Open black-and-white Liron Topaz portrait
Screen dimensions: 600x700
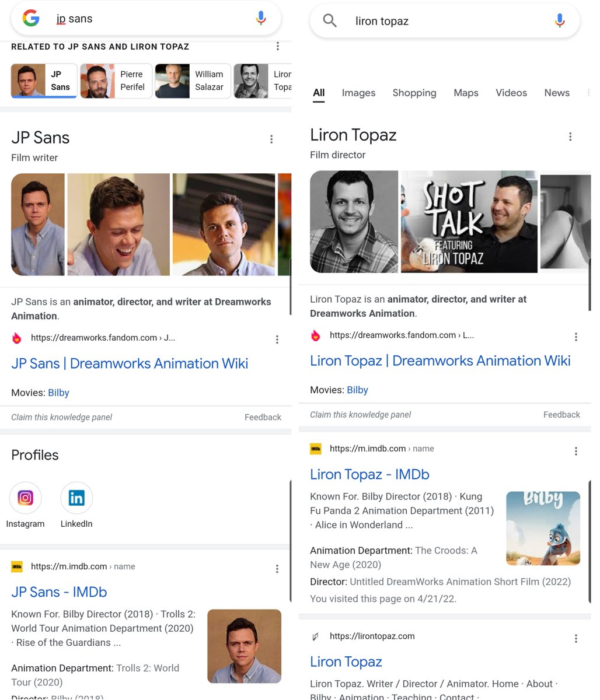tap(354, 222)
